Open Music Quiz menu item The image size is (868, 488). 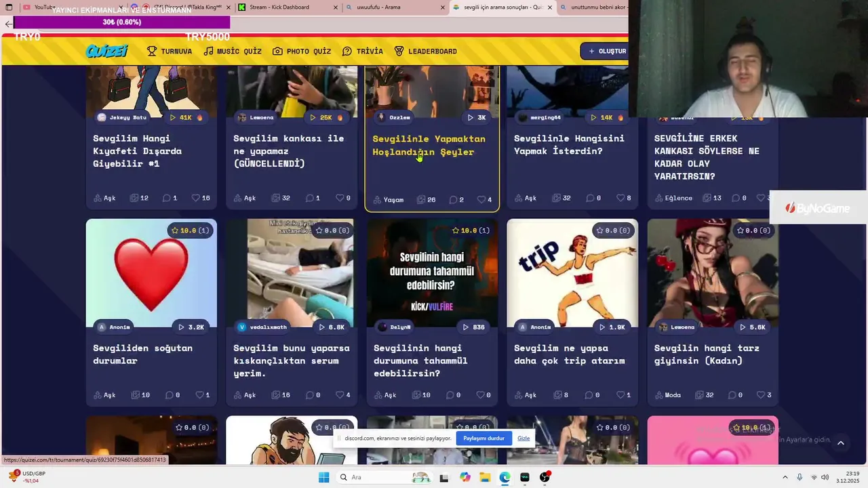point(233,51)
